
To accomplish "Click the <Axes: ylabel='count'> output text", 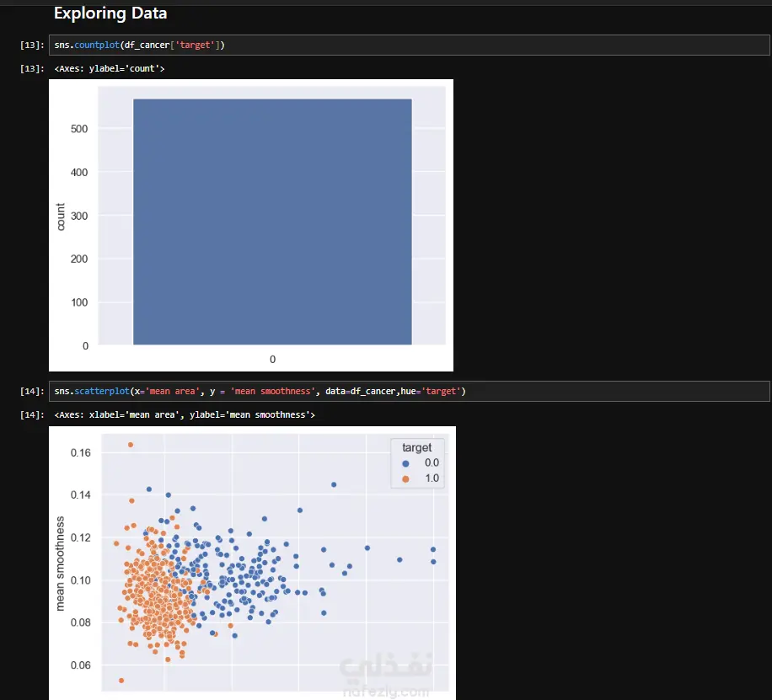I will click(110, 68).
